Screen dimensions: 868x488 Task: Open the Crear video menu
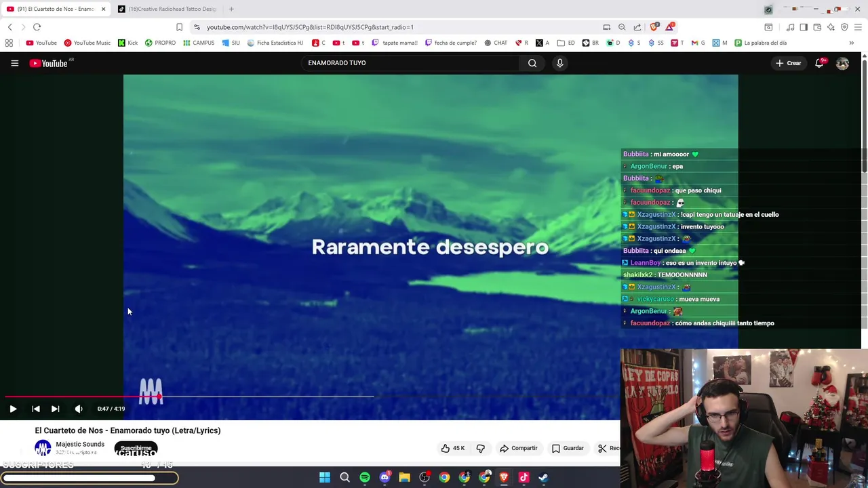click(x=789, y=63)
